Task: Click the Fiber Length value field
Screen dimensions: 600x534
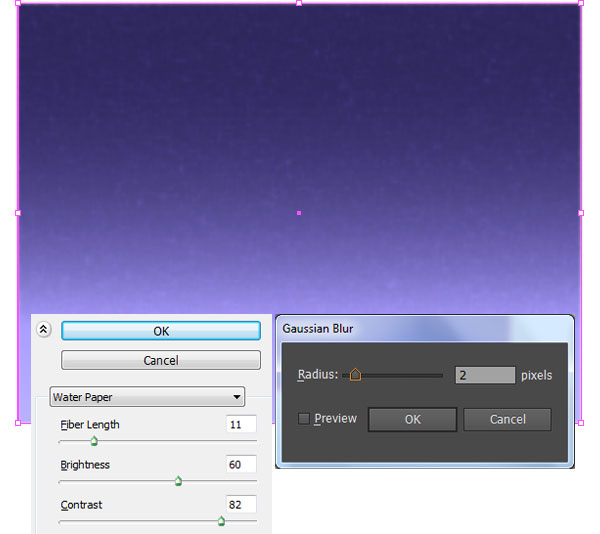Action: tap(241, 424)
